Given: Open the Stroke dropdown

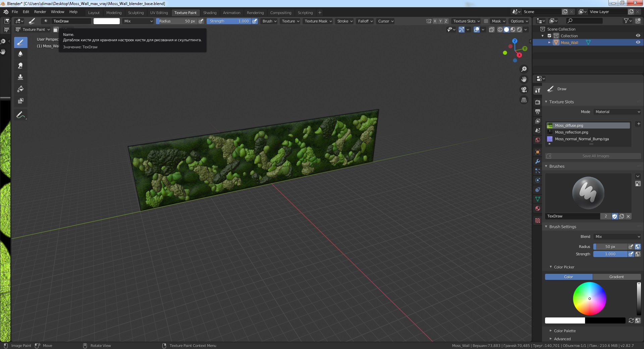Looking at the screenshot, I should (x=345, y=21).
